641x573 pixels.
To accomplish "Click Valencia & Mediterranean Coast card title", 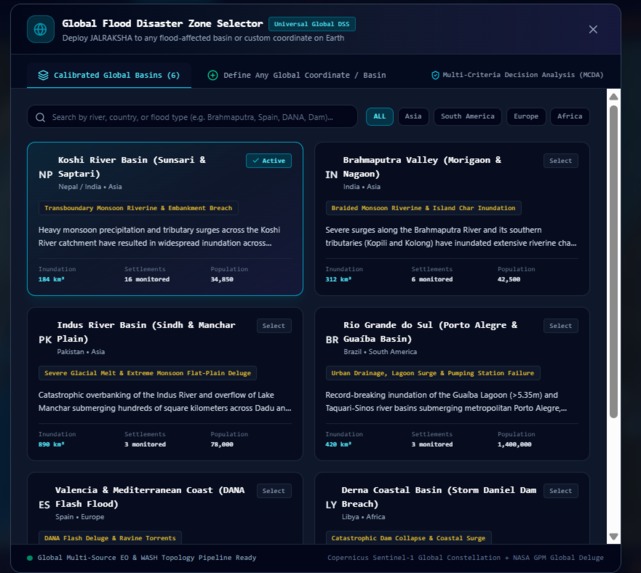I will [150, 497].
